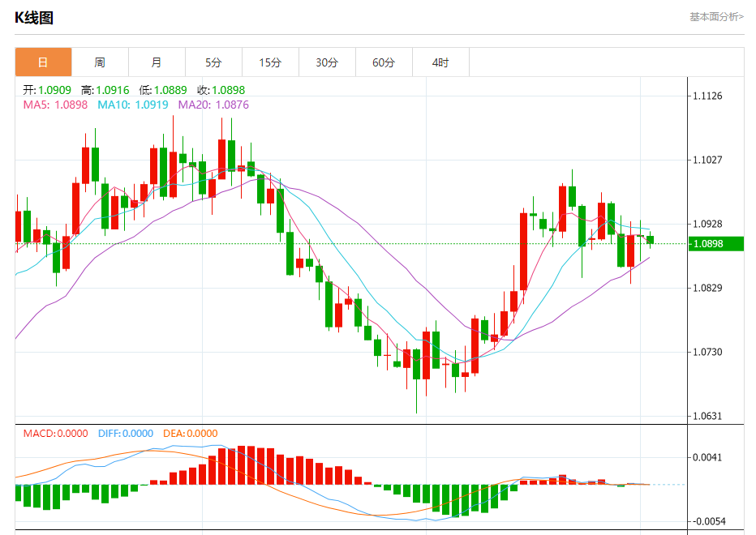Open the 4时 interval tab
The height and width of the screenshot is (535, 756).
click(440, 62)
